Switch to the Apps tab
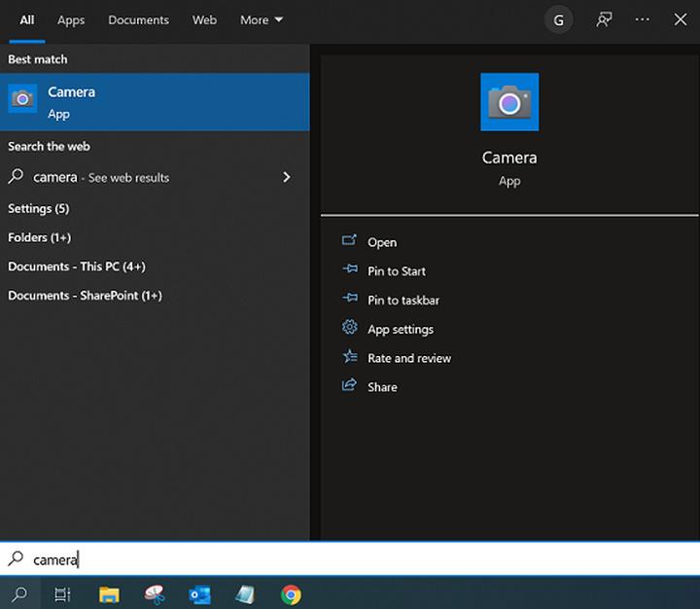700x609 pixels. [x=71, y=19]
